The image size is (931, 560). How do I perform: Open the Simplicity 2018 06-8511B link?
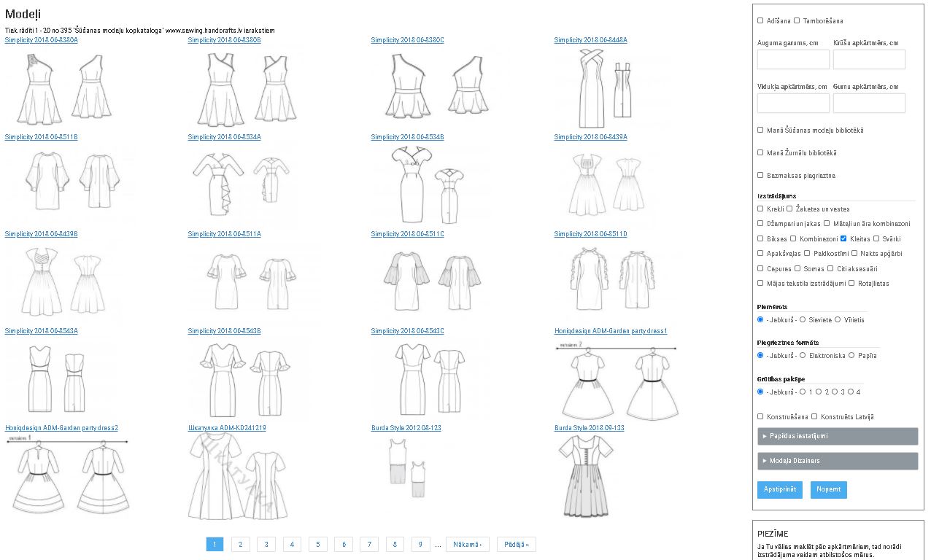tap(41, 137)
